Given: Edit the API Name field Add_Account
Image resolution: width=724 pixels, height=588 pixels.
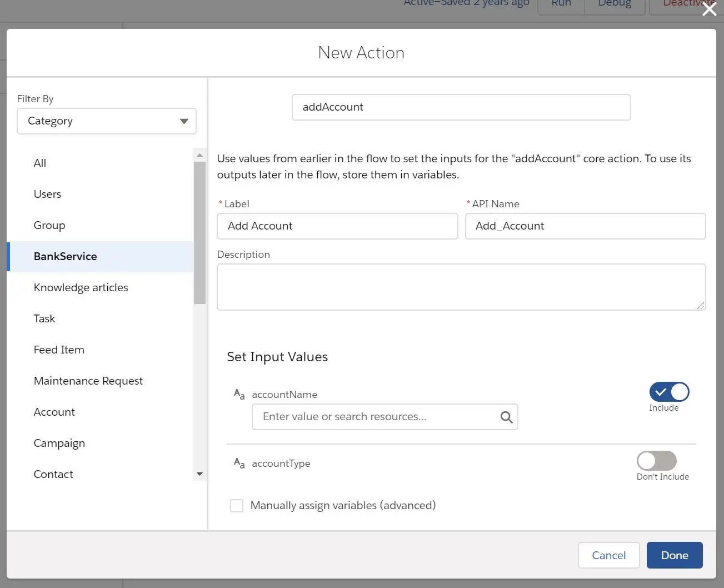Looking at the screenshot, I should pos(585,226).
